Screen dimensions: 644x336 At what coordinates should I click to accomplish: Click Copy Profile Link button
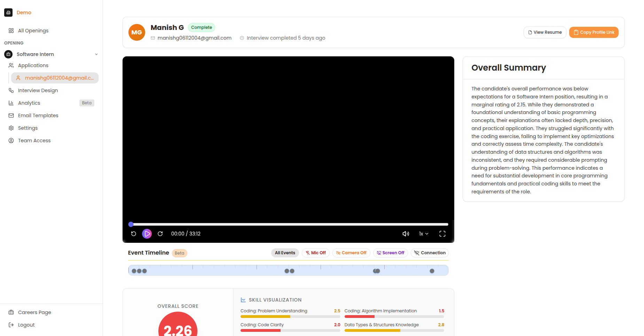(594, 32)
